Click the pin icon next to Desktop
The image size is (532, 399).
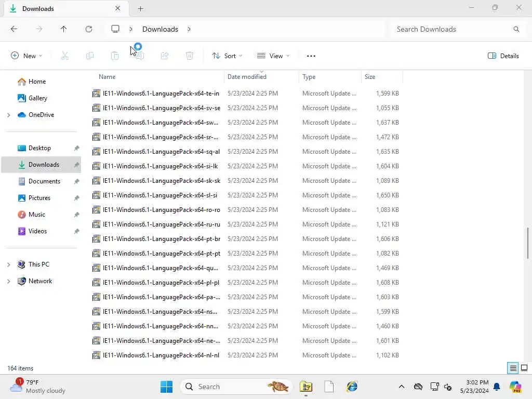(x=77, y=148)
